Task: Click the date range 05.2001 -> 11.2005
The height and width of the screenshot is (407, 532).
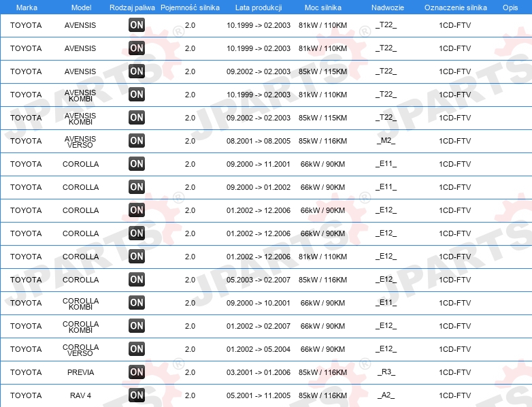Action: coord(259,395)
